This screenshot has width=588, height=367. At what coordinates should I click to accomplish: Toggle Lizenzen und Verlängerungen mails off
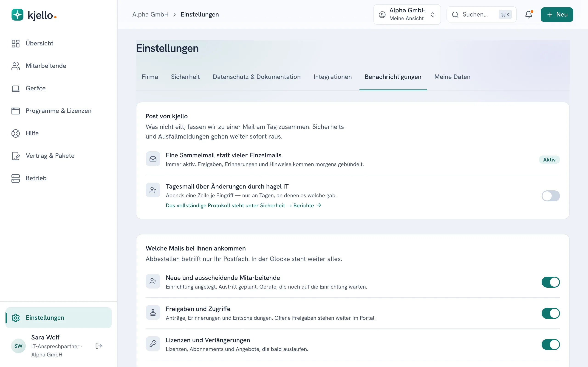coord(550,345)
